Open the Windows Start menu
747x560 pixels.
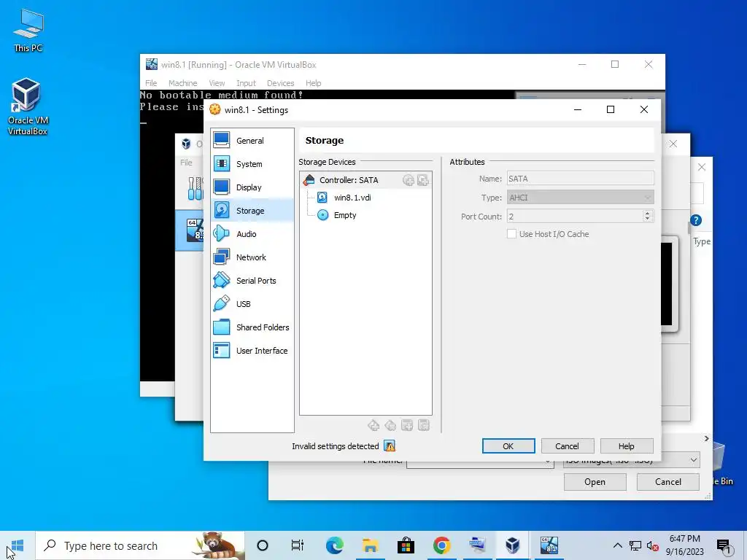[x=18, y=545]
